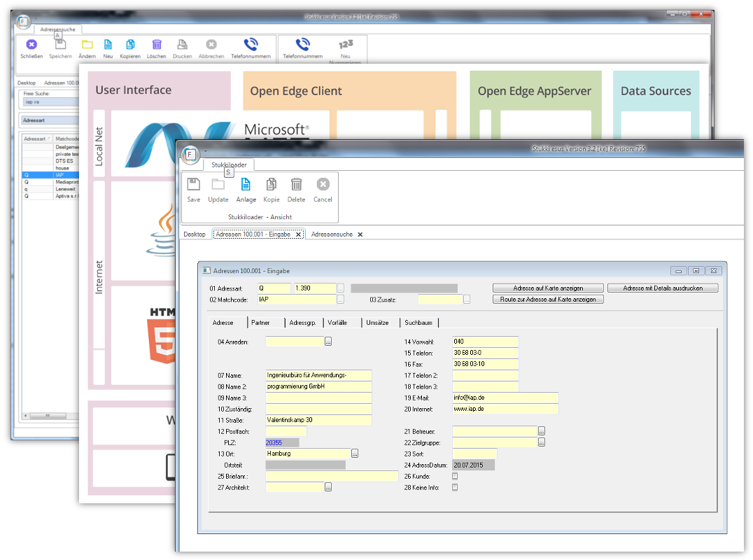
Task: Click the 11 Straße input field
Action: point(318,420)
